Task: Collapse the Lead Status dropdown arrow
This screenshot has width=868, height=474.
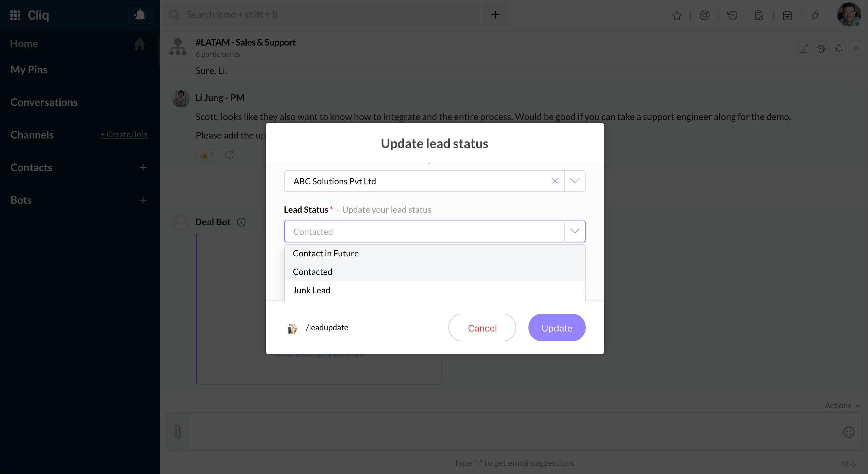Action: point(575,231)
